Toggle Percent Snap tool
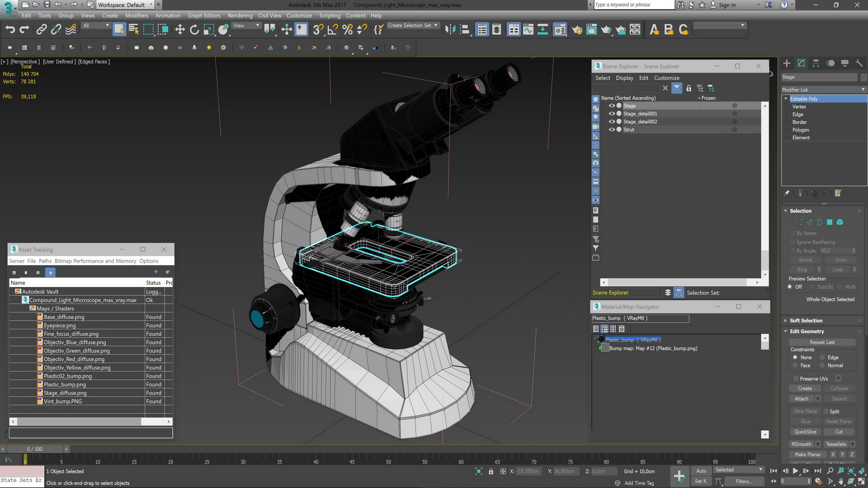Screen dimensions: 868x488 coord(347,30)
